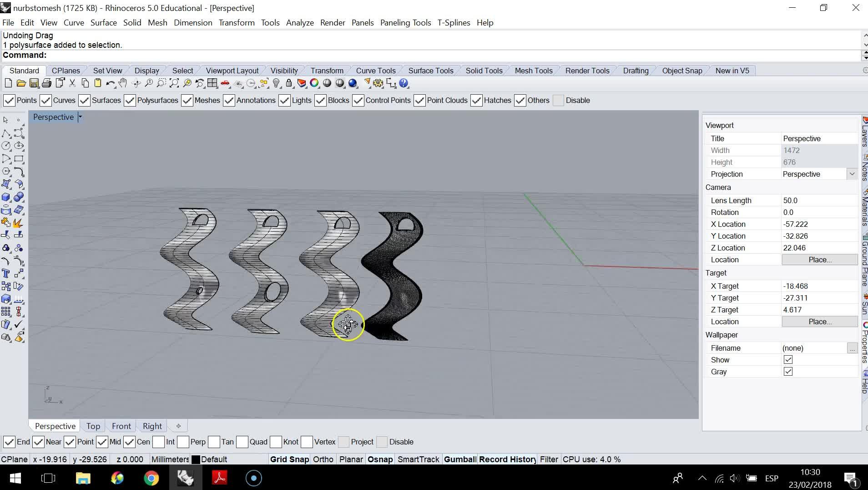Select the Text object tool

pos(6,274)
